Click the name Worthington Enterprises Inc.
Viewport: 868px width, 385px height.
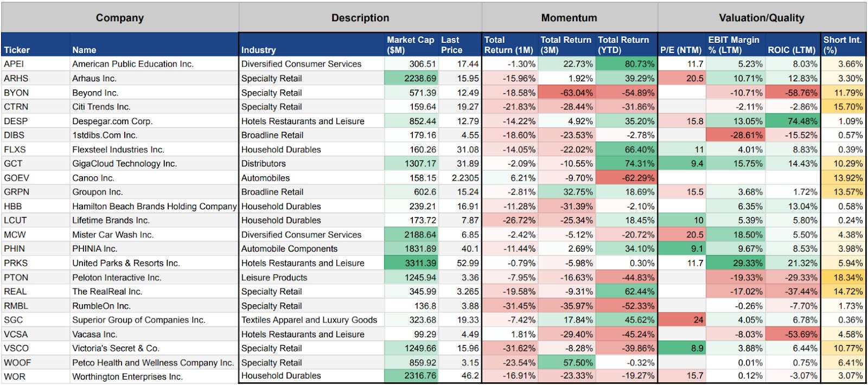pyautogui.click(x=127, y=377)
